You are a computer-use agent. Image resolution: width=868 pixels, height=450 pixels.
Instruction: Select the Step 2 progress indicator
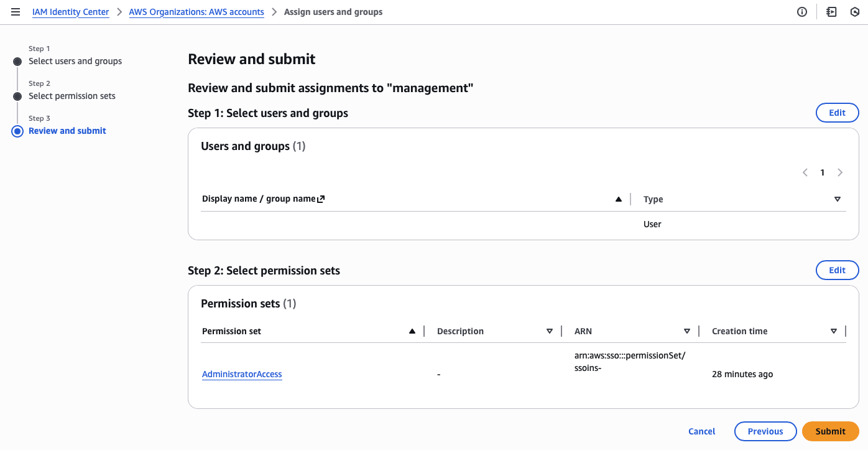(17, 96)
